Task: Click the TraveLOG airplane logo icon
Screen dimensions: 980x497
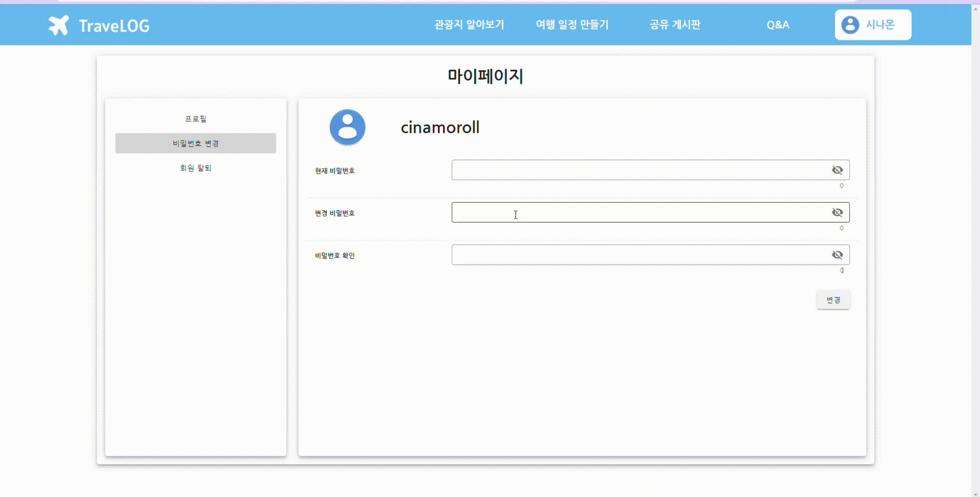Action: click(58, 25)
